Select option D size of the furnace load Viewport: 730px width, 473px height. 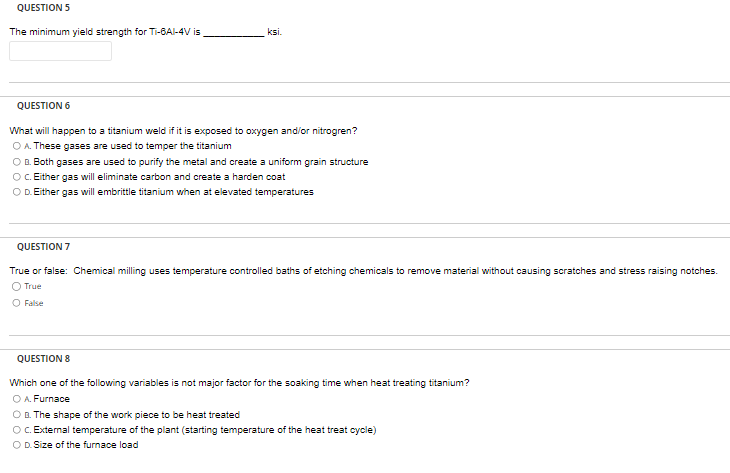click(17, 445)
